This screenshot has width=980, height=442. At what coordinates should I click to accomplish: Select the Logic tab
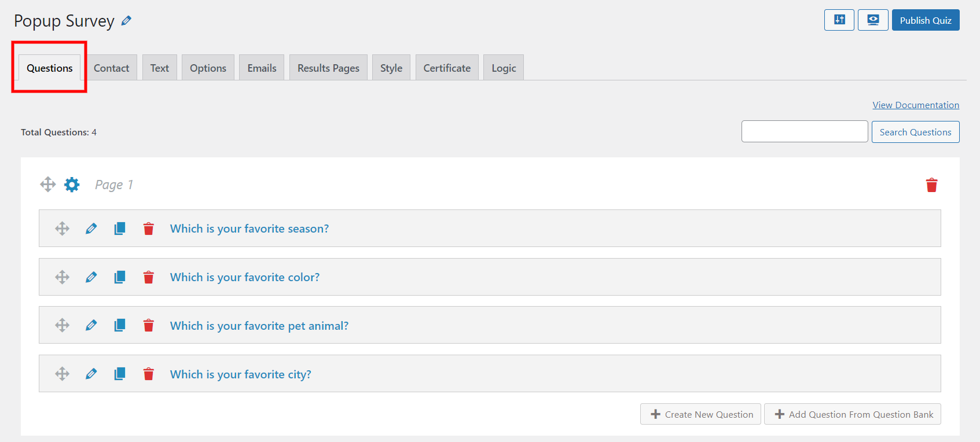[x=504, y=68]
